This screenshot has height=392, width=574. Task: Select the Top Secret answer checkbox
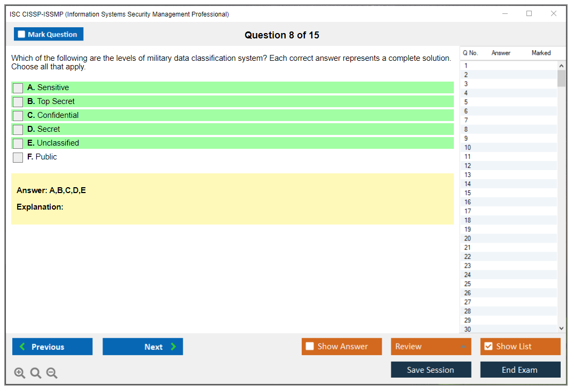pos(18,102)
